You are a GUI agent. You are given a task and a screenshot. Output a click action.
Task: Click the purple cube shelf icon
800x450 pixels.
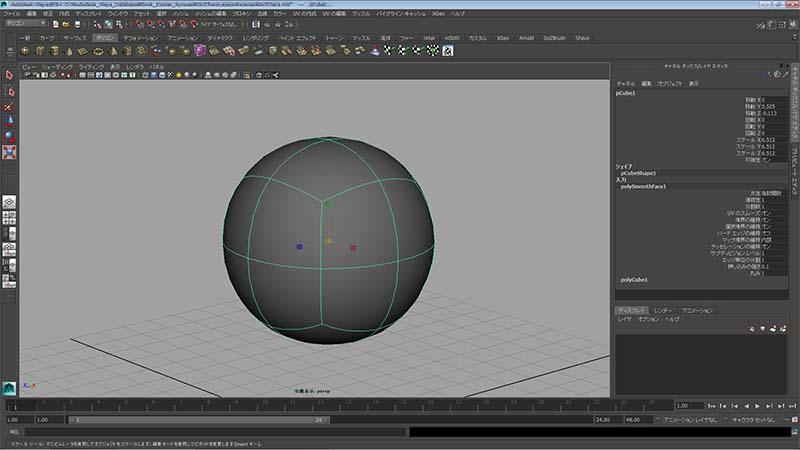199,50
